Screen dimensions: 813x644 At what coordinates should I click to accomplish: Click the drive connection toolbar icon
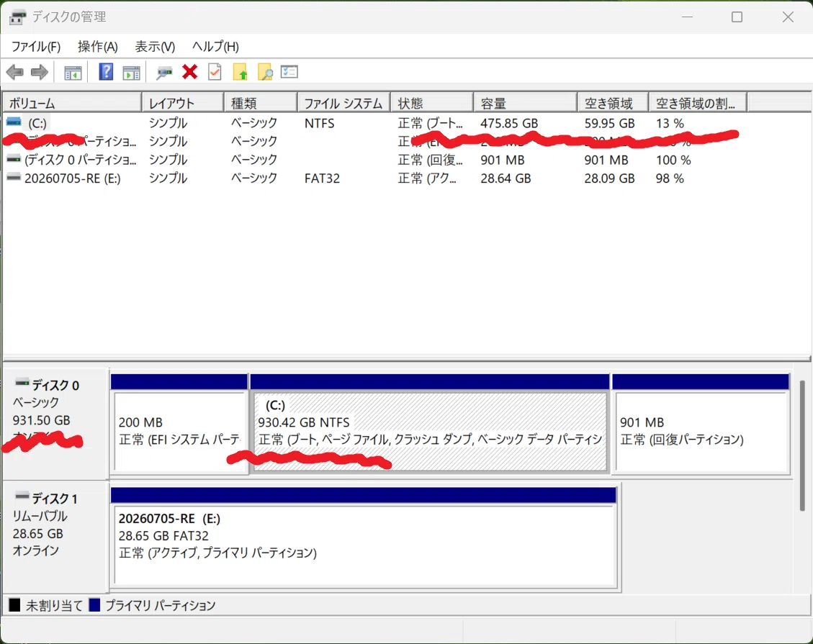(x=164, y=73)
